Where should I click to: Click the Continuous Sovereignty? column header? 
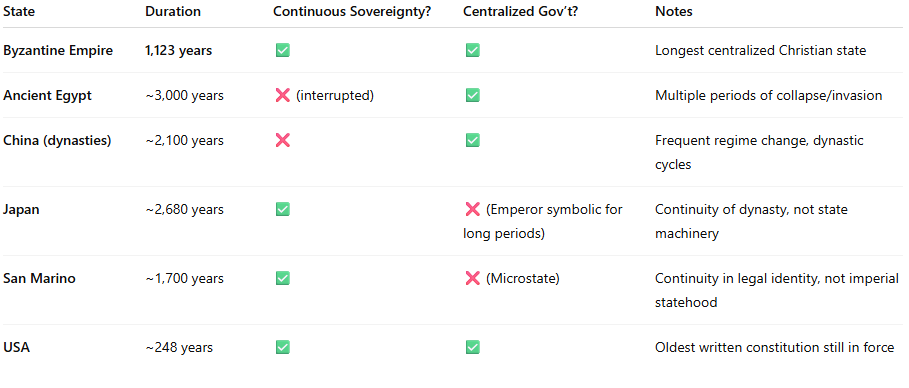pos(352,12)
